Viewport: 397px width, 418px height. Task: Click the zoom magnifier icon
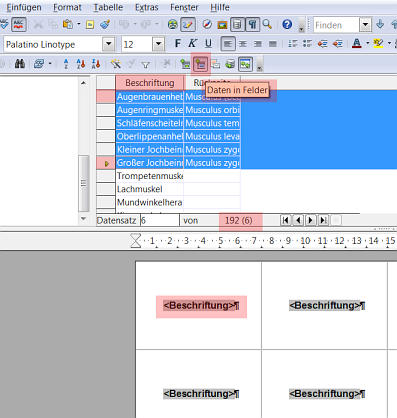[267, 24]
